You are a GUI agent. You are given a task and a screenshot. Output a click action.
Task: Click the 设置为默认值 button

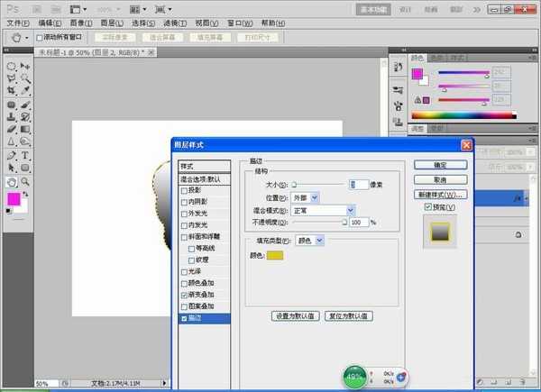(x=293, y=316)
